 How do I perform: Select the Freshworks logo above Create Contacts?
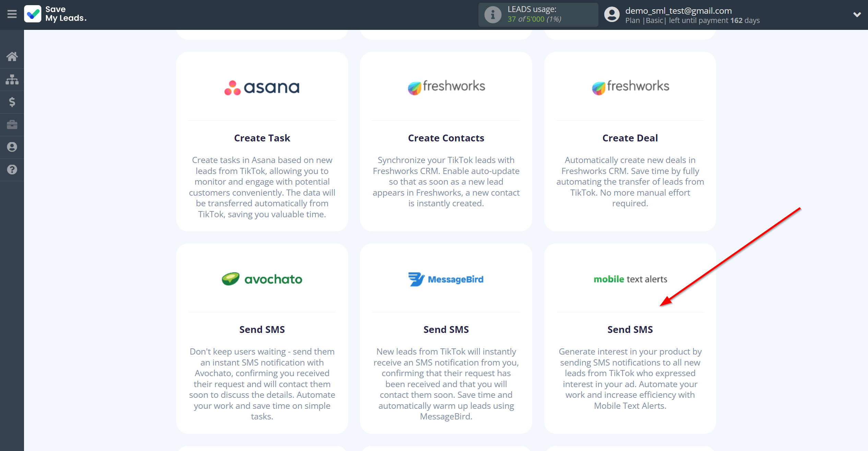(x=446, y=87)
